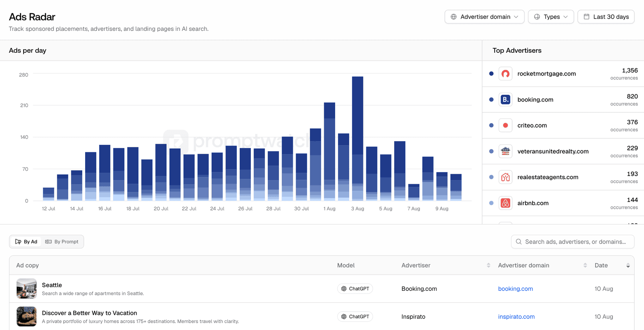Select the realestateagents.com advertiser name

pos(548,177)
